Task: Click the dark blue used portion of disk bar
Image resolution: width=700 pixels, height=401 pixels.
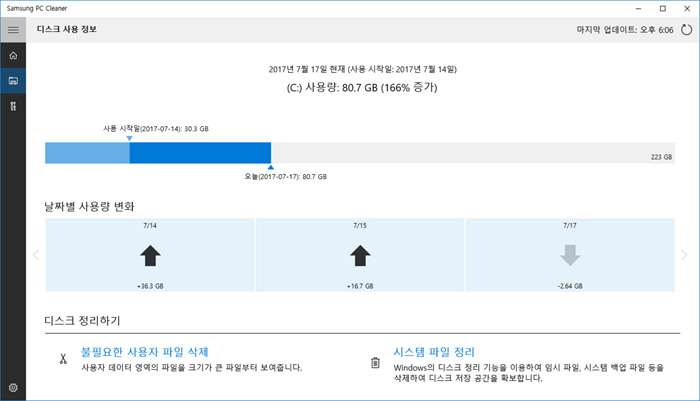Action: [200, 153]
